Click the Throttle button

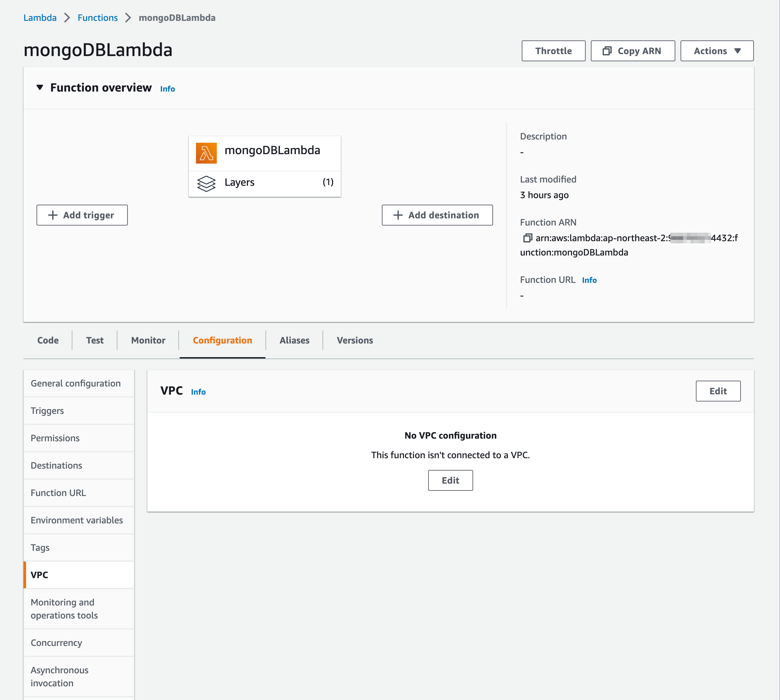(x=553, y=51)
